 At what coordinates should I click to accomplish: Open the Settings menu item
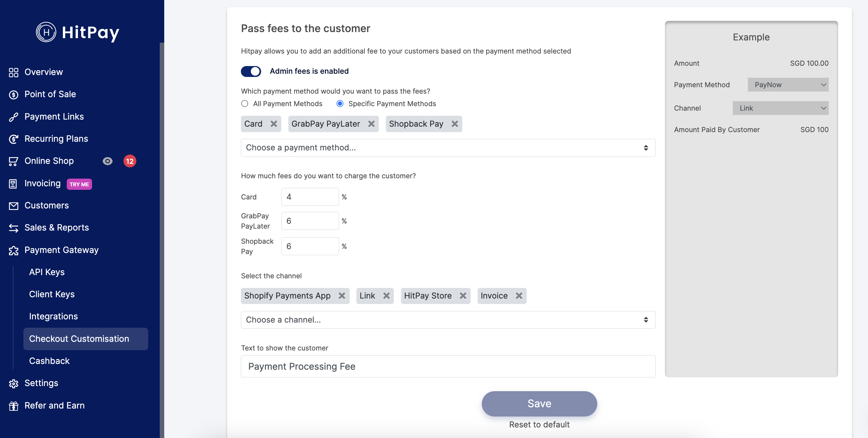pos(41,383)
